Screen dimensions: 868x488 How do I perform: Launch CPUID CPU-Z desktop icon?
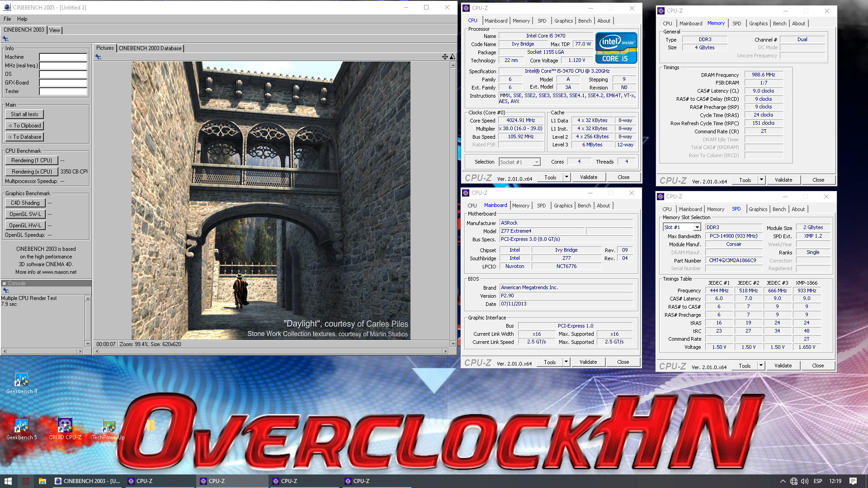[65, 429]
